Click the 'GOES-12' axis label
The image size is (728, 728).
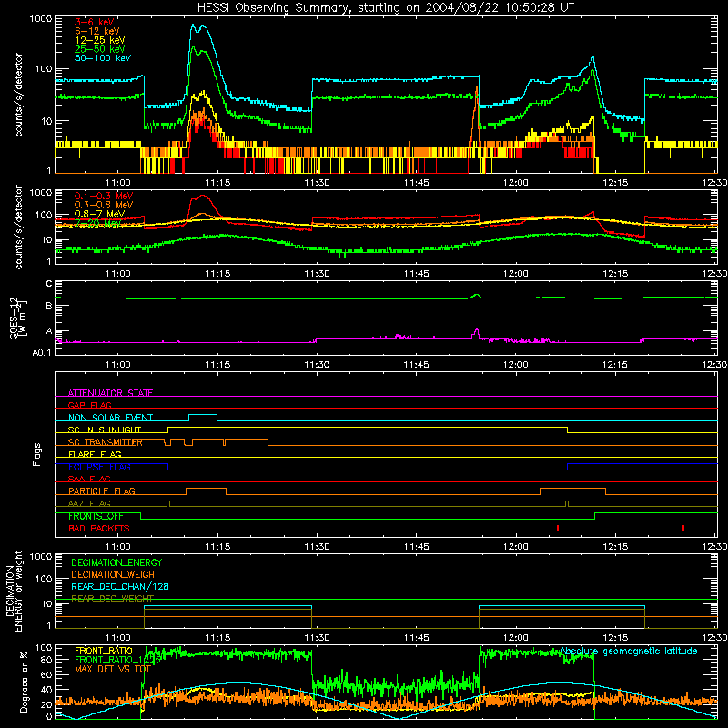14,318
